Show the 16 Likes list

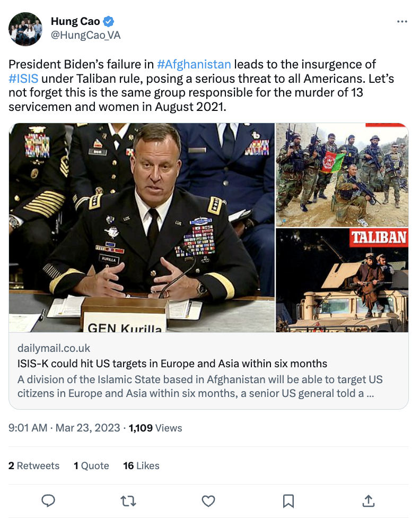(x=141, y=465)
